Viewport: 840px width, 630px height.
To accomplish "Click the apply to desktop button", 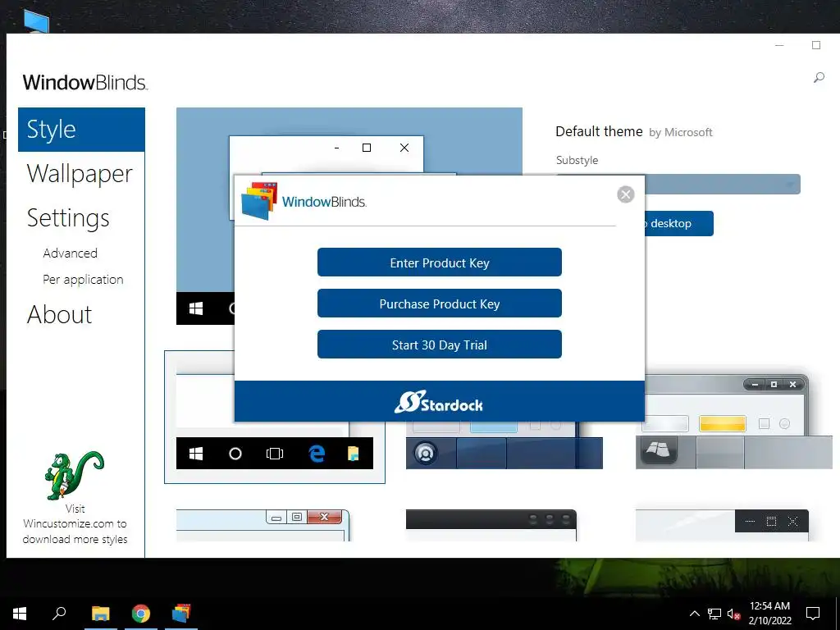I will pyautogui.click(x=678, y=223).
